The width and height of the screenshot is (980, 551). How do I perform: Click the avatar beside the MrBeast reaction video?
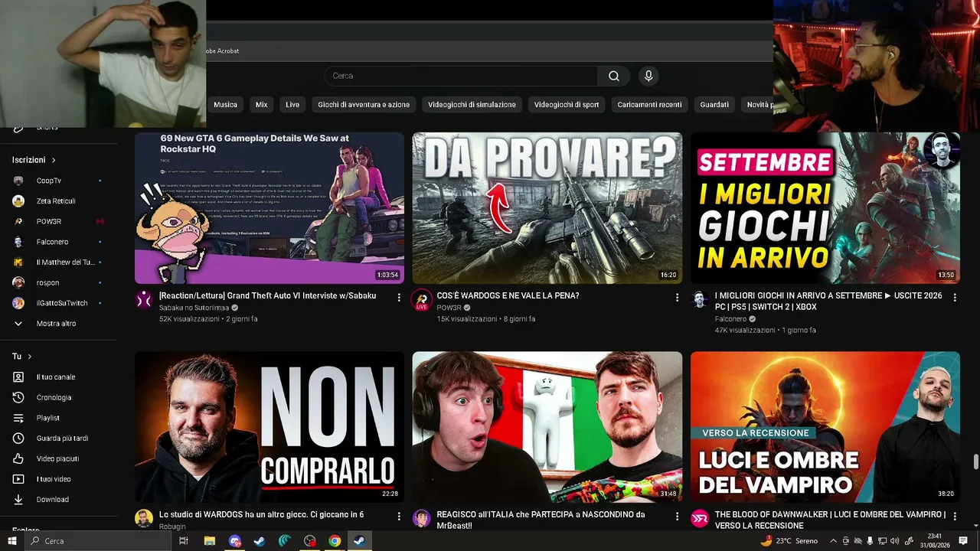pos(421,518)
